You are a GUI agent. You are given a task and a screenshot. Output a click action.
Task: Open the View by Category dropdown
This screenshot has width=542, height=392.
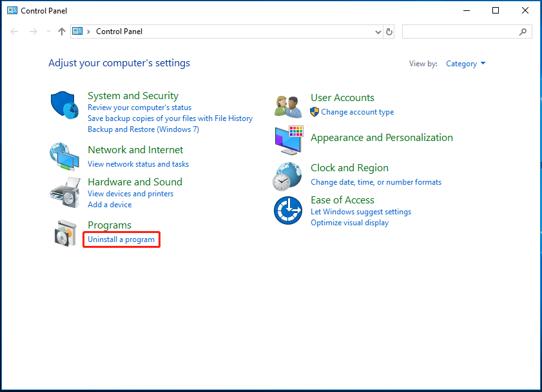click(465, 63)
